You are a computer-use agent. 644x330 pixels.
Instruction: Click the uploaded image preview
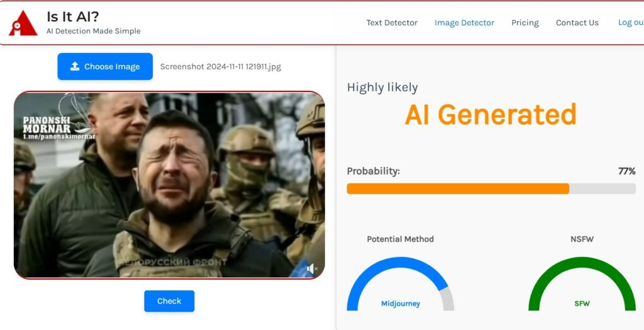[x=169, y=185]
